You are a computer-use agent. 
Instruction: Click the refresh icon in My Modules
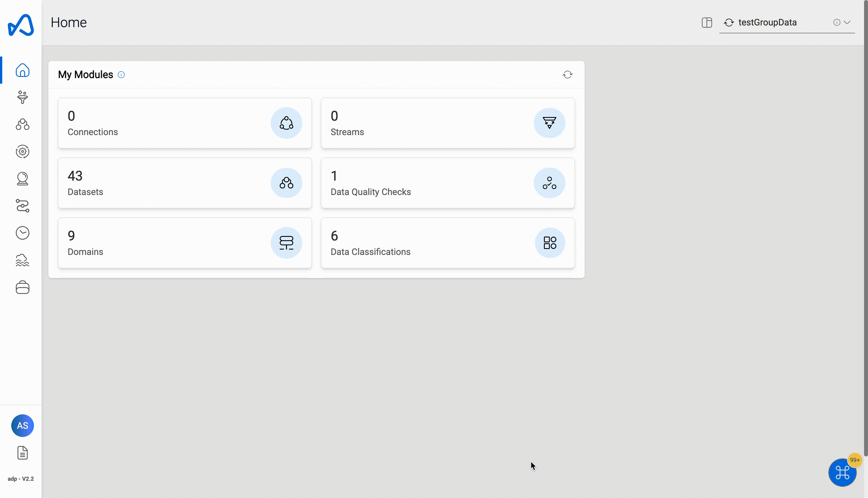point(568,75)
